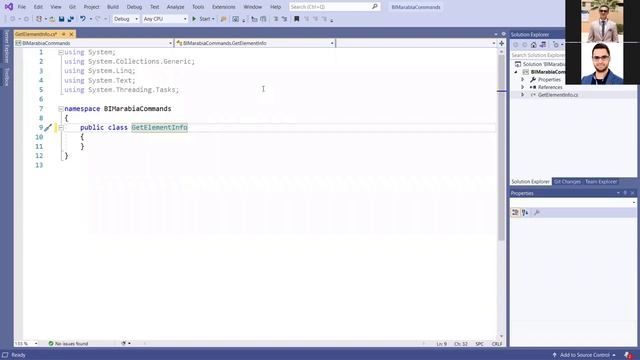This screenshot has width=640, height=360.
Task: Collapse the using directives region at line 1
Action: pos(61,52)
